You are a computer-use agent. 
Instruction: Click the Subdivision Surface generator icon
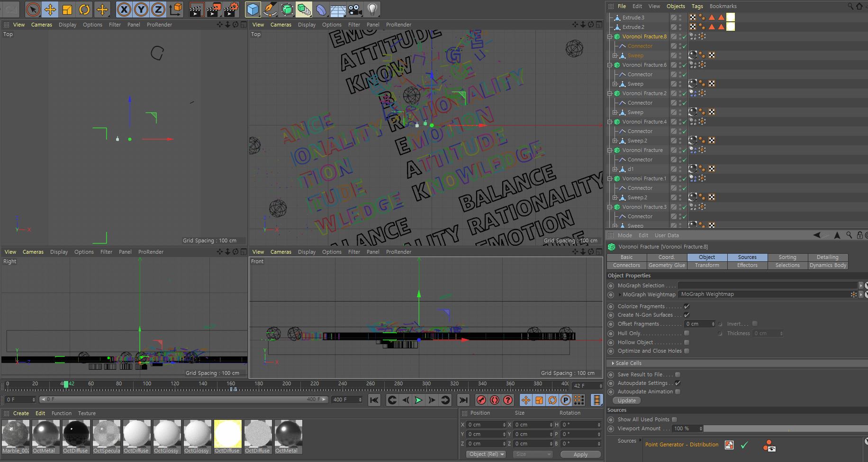[287, 9]
